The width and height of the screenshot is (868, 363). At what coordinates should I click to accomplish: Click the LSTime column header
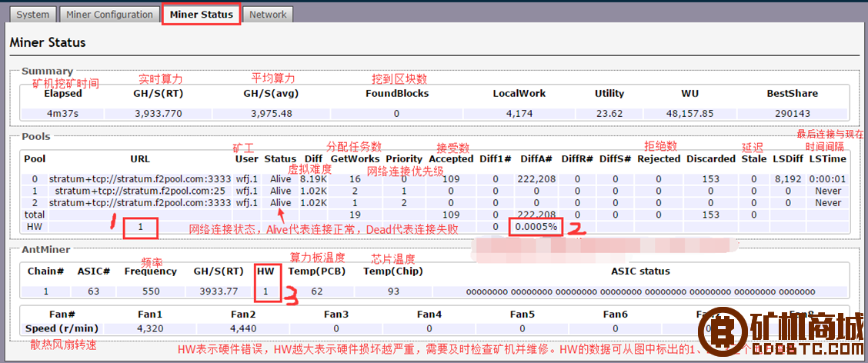pyautogui.click(x=827, y=158)
